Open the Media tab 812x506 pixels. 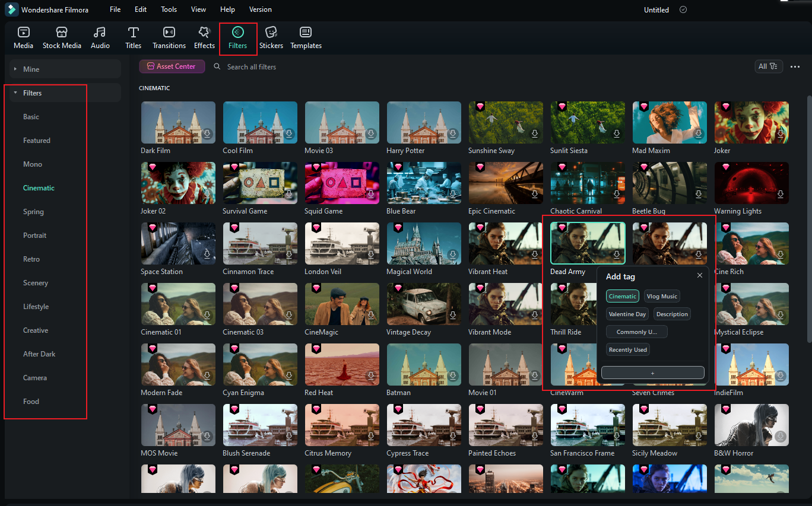coord(23,38)
